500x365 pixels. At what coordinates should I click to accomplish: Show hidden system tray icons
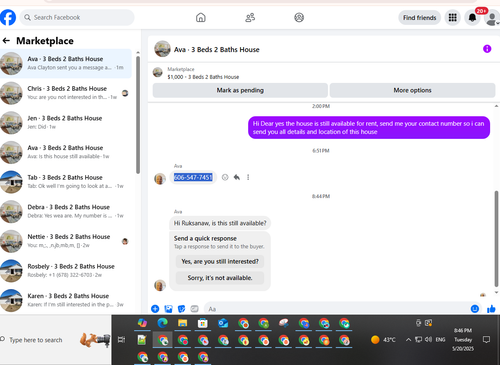[408, 340]
